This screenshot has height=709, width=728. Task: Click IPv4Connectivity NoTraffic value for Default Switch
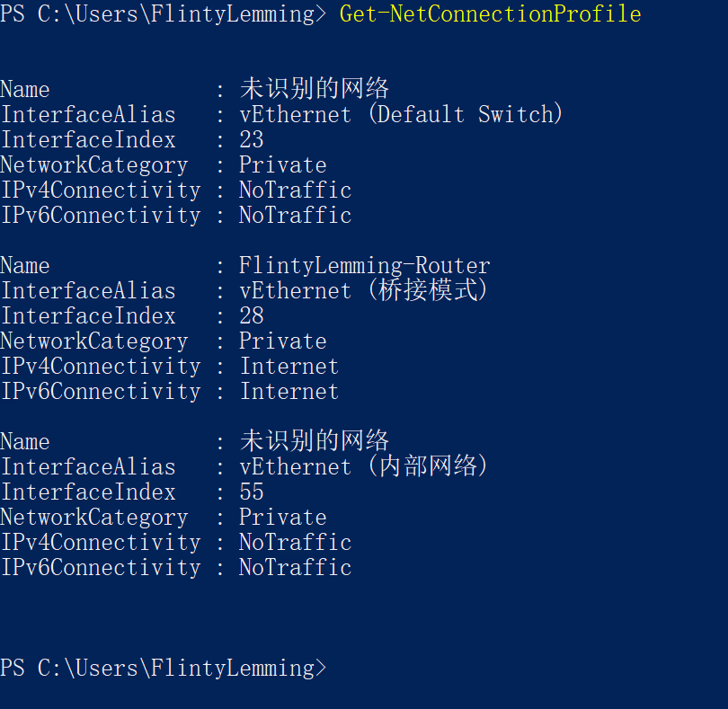295,191
